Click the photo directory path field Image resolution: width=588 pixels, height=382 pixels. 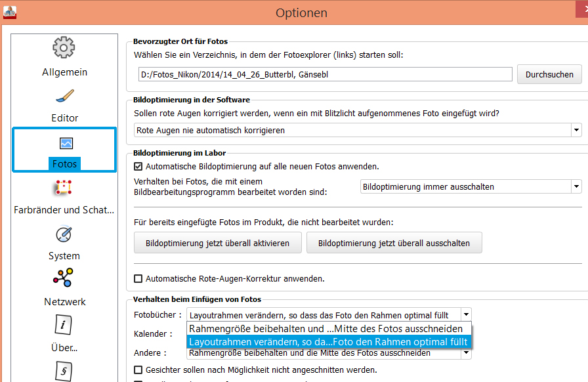coord(325,75)
